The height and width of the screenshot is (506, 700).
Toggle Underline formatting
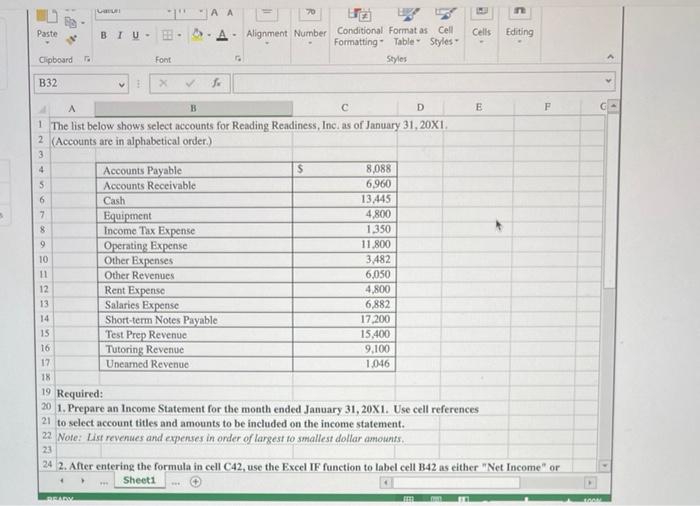point(135,35)
